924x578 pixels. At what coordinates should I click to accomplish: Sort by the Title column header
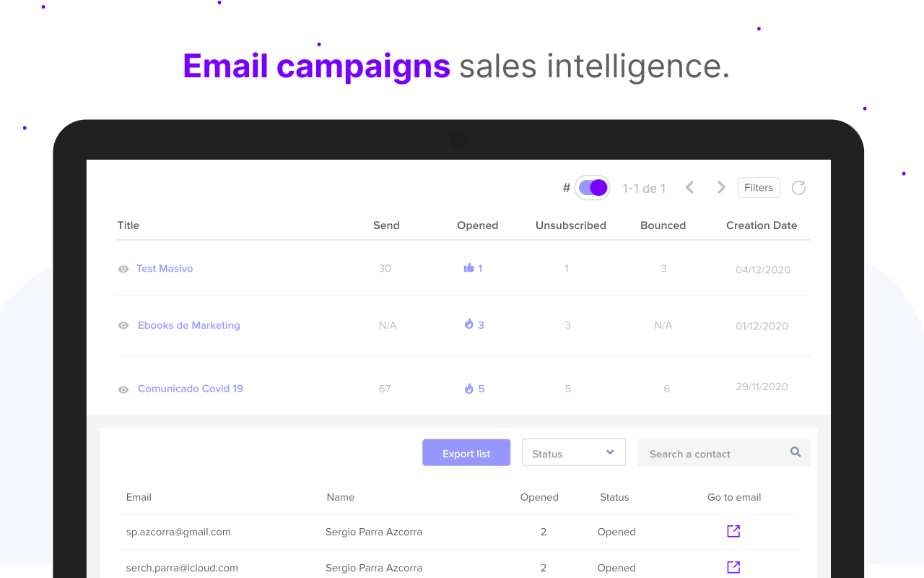[128, 225]
